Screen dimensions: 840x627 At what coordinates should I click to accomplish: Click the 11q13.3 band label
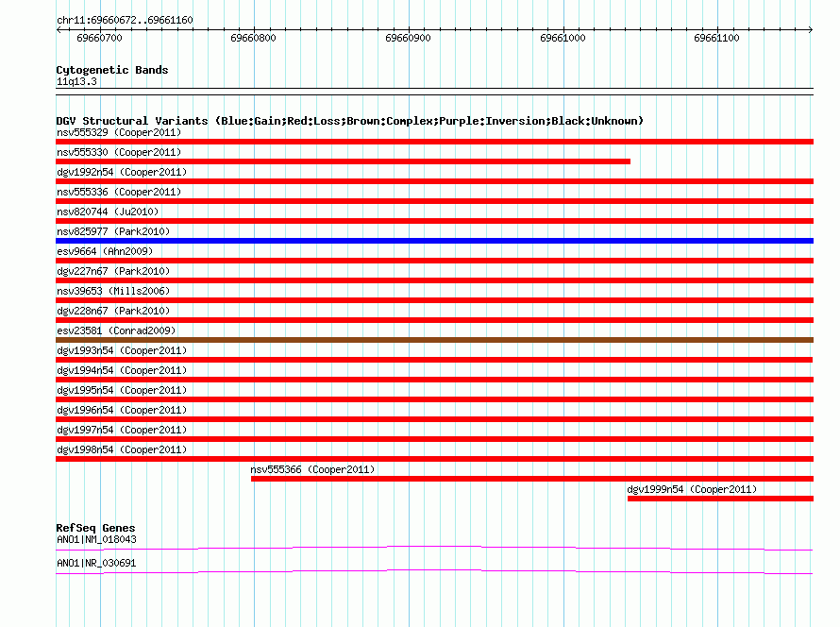[x=76, y=81]
